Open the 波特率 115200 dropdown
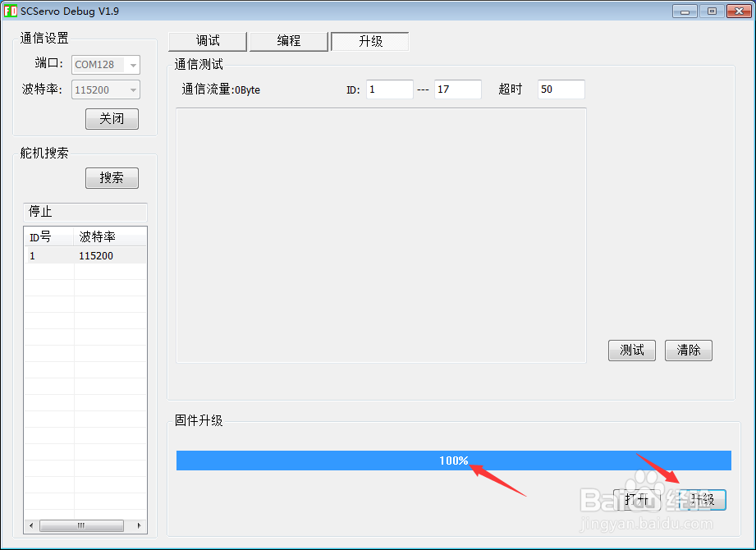 click(x=106, y=89)
